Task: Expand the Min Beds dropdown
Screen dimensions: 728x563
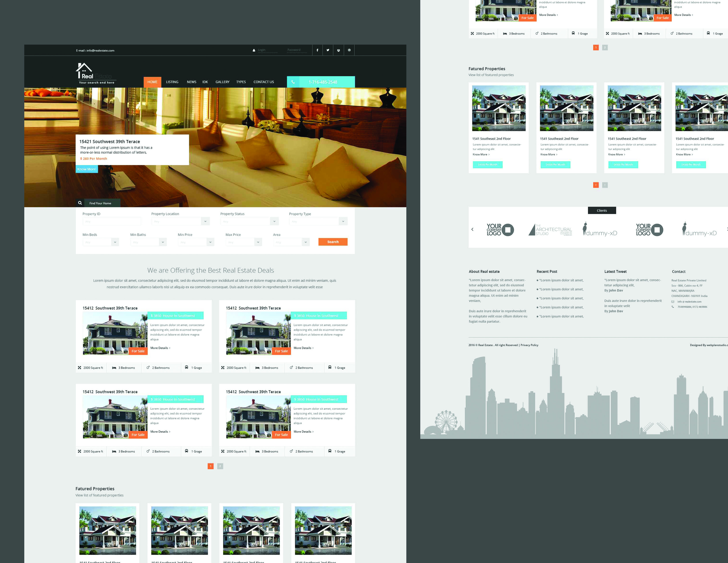Action: [x=116, y=242]
